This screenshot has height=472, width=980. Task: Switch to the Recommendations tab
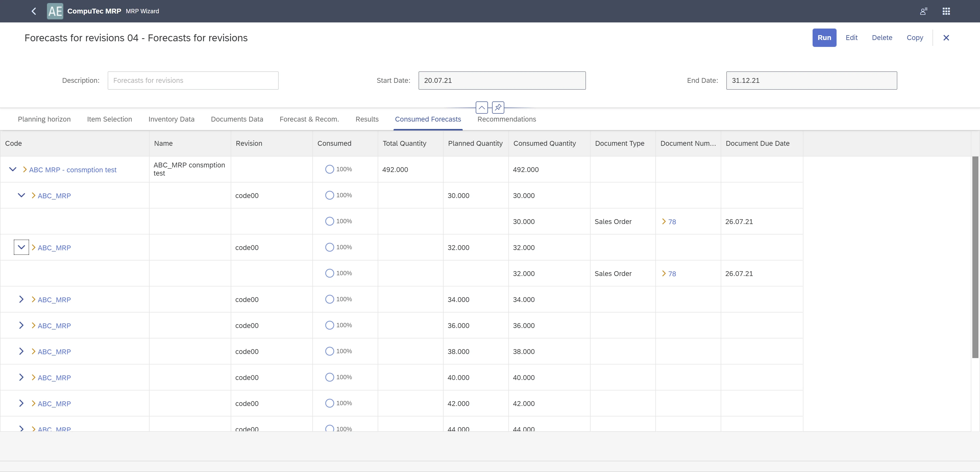point(506,119)
